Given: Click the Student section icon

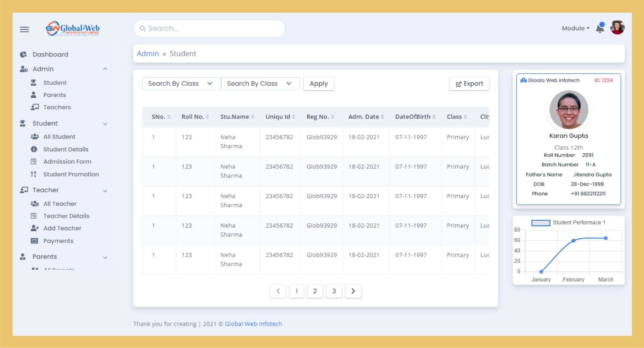Looking at the screenshot, I should tap(23, 123).
